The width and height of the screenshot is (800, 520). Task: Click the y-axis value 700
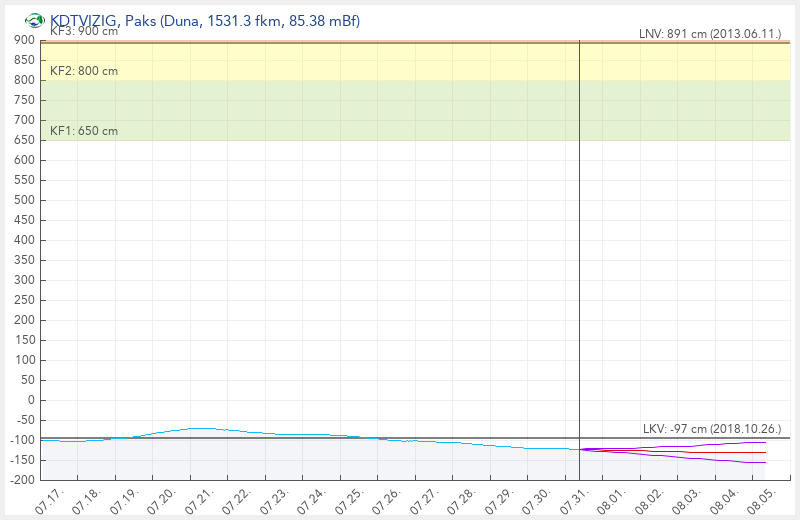click(x=24, y=120)
